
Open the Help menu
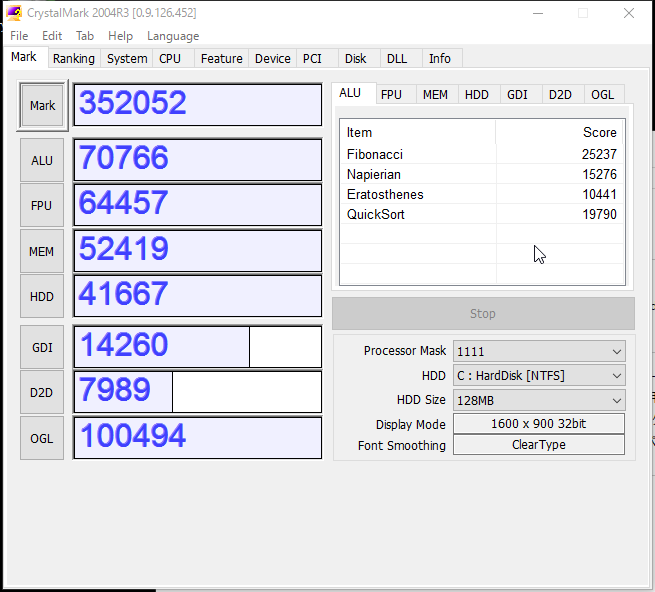(x=120, y=36)
